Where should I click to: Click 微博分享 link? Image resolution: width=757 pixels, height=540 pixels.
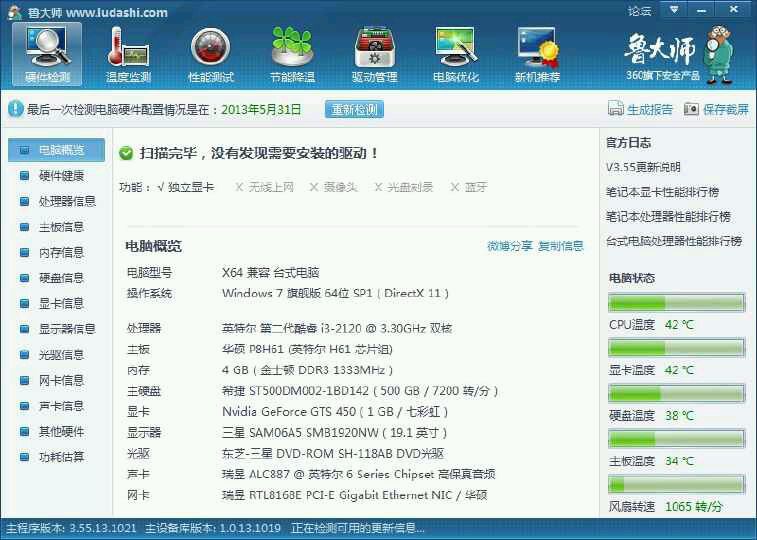tap(509, 246)
